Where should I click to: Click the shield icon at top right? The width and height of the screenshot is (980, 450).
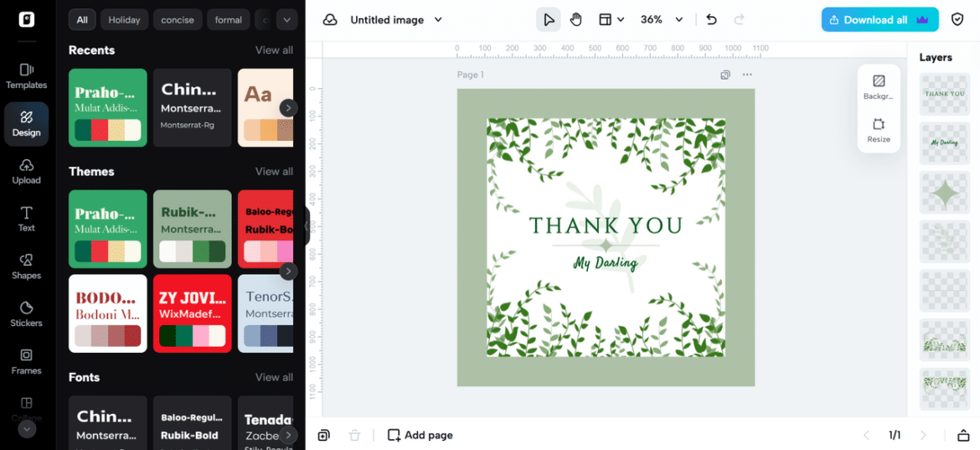pos(957,19)
